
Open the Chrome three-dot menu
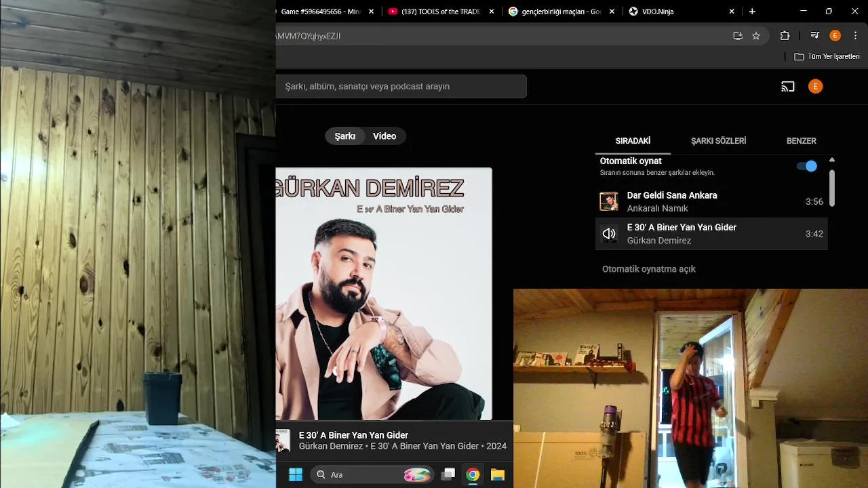855,36
